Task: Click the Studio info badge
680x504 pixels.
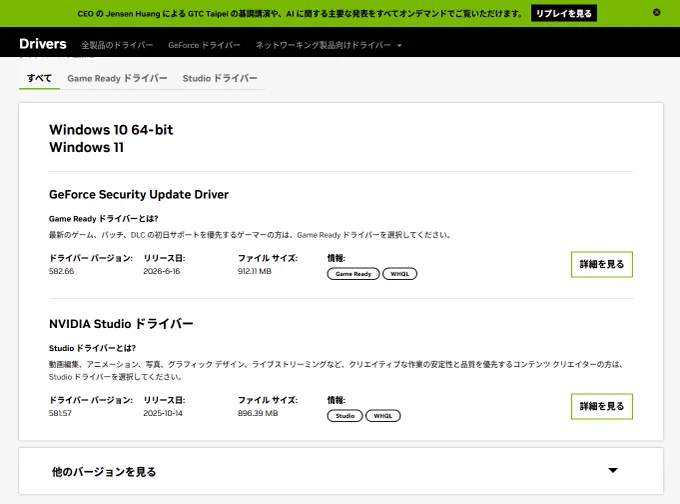Action: 345,416
